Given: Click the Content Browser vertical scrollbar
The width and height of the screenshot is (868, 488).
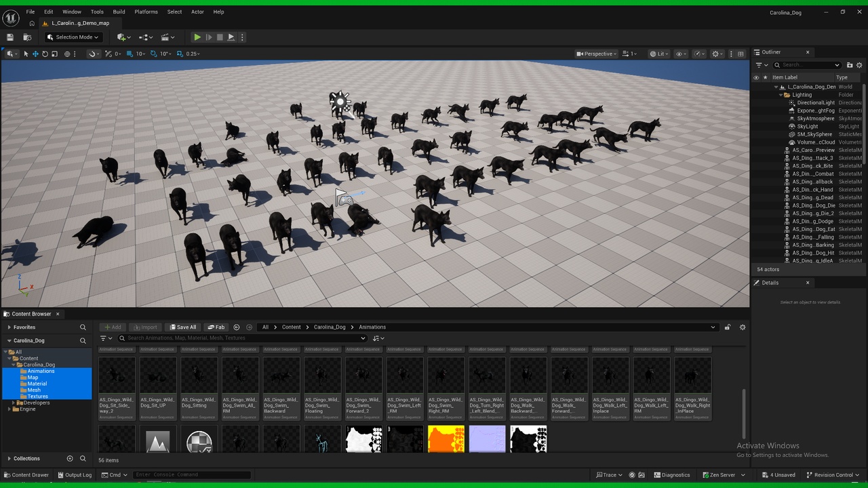Looking at the screenshot, I should click(744, 413).
